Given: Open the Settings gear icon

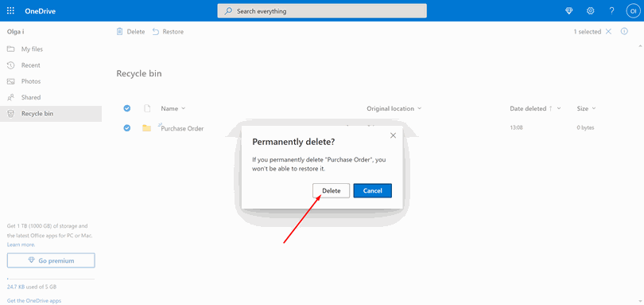Looking at the screenshot, I should (590, 11).
